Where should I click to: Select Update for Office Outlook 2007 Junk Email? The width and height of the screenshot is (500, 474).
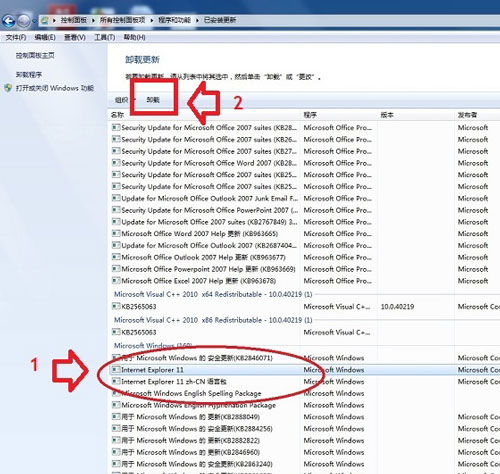pyautogui.click(x=305, y=198)
